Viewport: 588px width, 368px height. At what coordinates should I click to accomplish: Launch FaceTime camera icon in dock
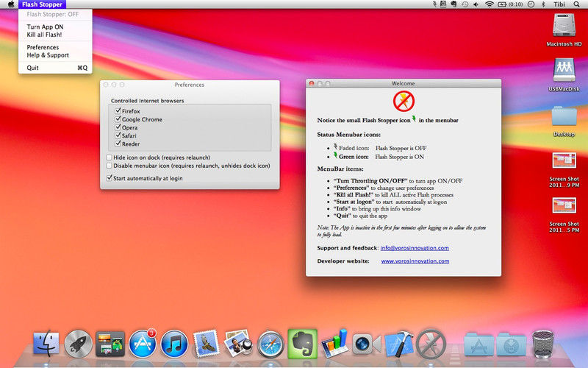[366, 344]
